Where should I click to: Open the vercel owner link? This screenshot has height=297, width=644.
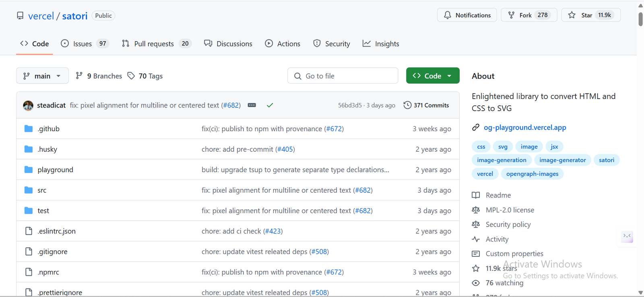pos(41,16)
